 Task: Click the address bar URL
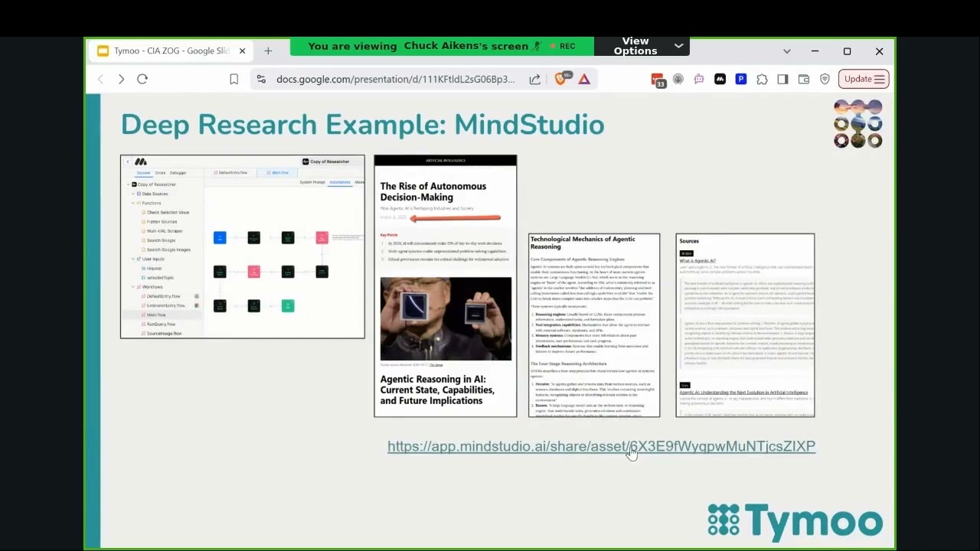coord(395,79)
